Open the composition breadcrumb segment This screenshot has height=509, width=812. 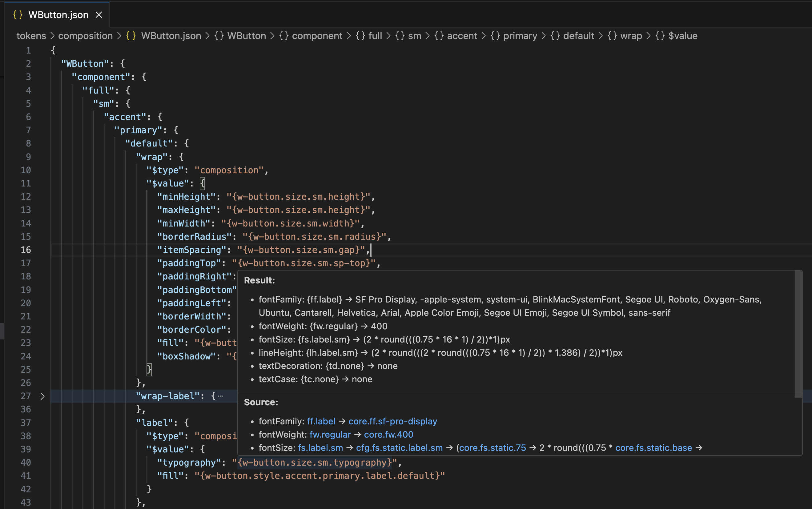[x=86, y=36]
